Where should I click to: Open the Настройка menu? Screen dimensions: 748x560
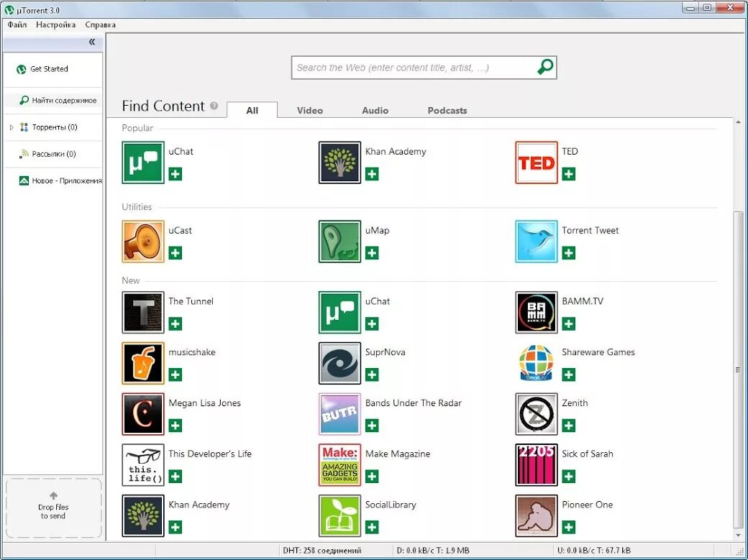(56, 25)
